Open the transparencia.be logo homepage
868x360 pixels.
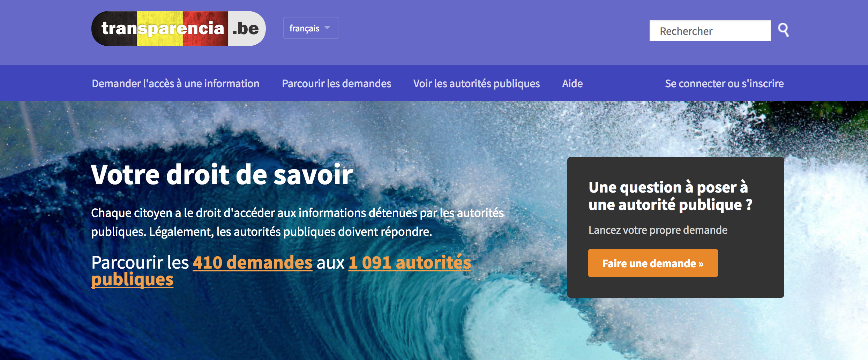tap(178, 29)
